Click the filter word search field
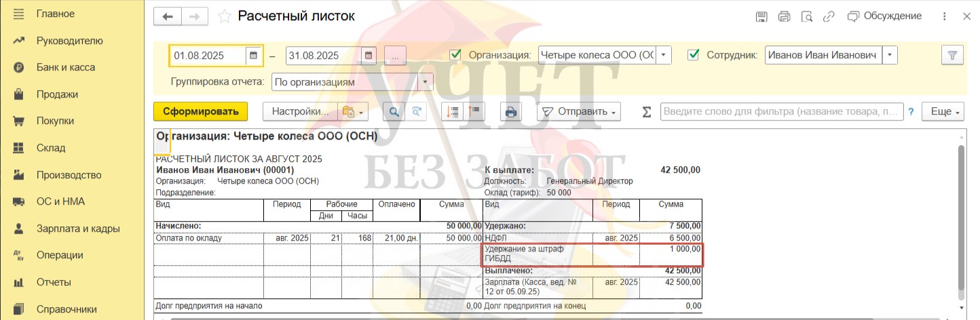Image resolution: width=980 pixels, height=320 pixels. pyautogui.click(x=782, y=112)
